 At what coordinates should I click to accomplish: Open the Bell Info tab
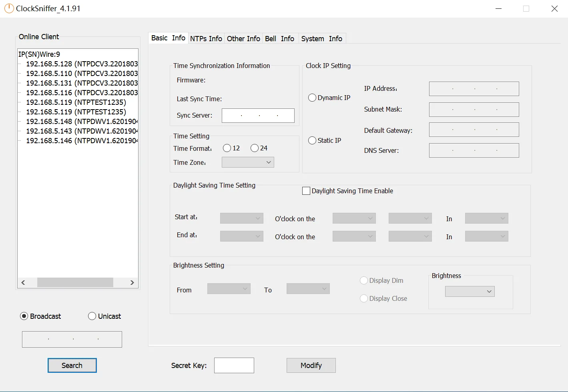[279, 39]
